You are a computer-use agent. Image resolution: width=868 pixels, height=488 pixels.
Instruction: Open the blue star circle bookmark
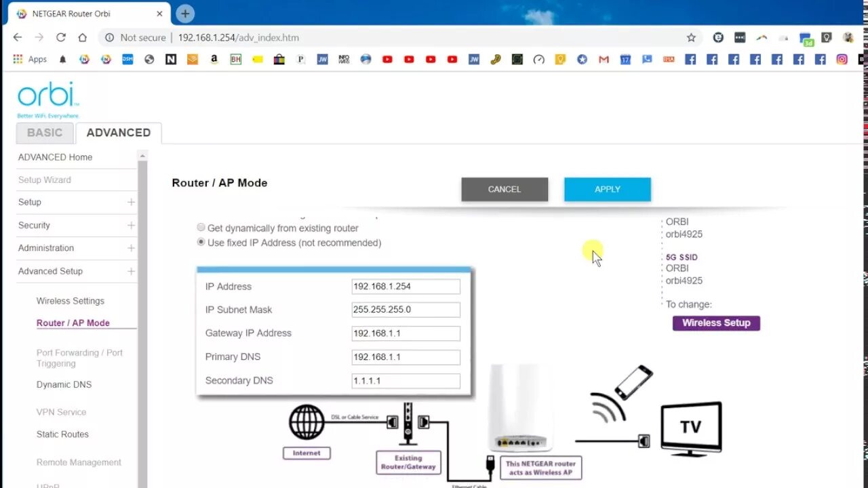click(582, 60)
